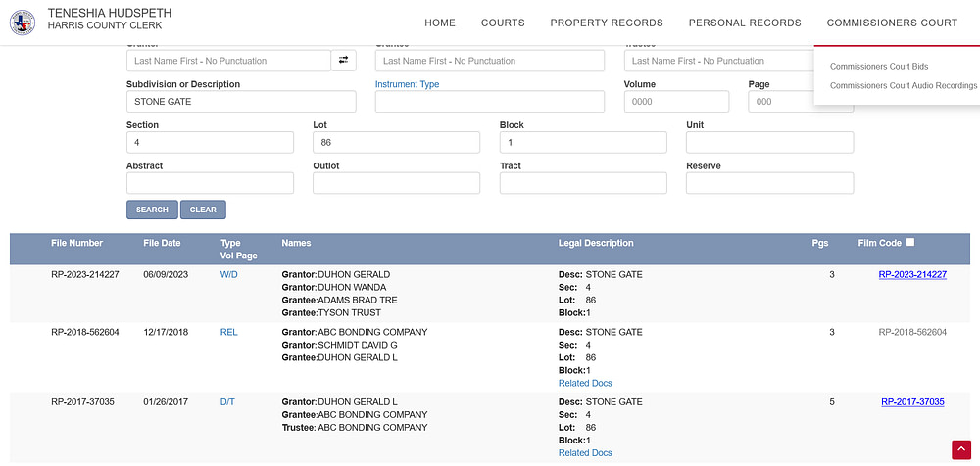Screen dimensions: 980x466
Task: Click the Instrument Type label link
Action: pyautogui.click(x=407, y=84)
